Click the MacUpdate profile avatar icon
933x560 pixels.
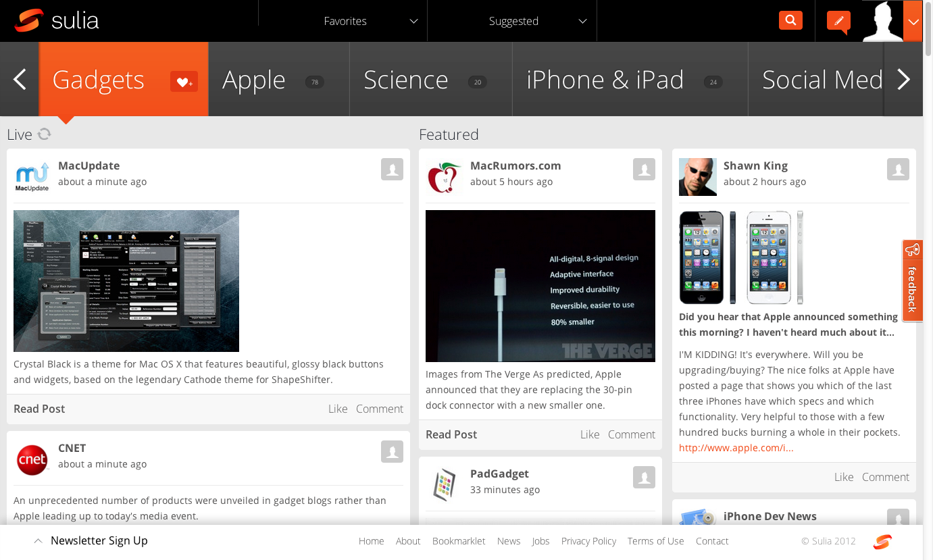[32, 177]
